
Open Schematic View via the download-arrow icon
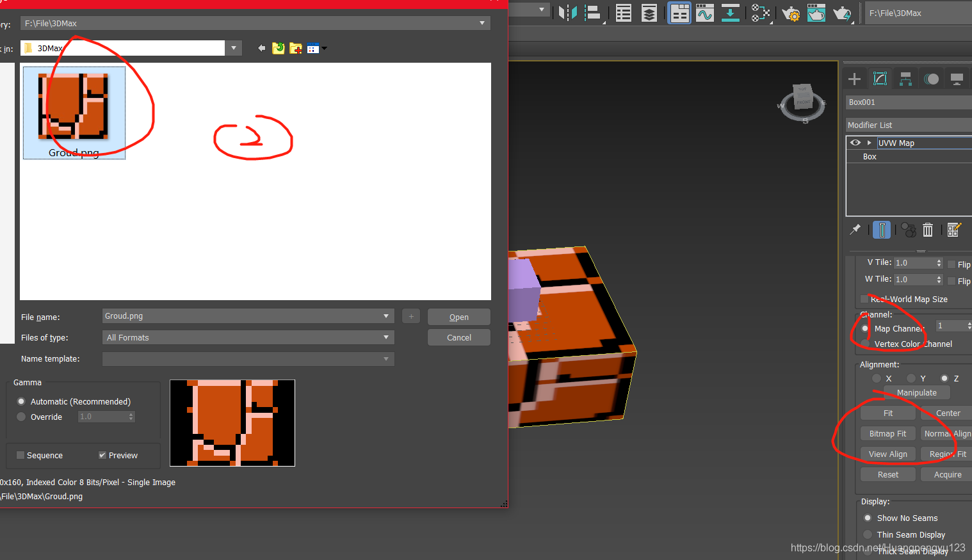click(731, 13)
